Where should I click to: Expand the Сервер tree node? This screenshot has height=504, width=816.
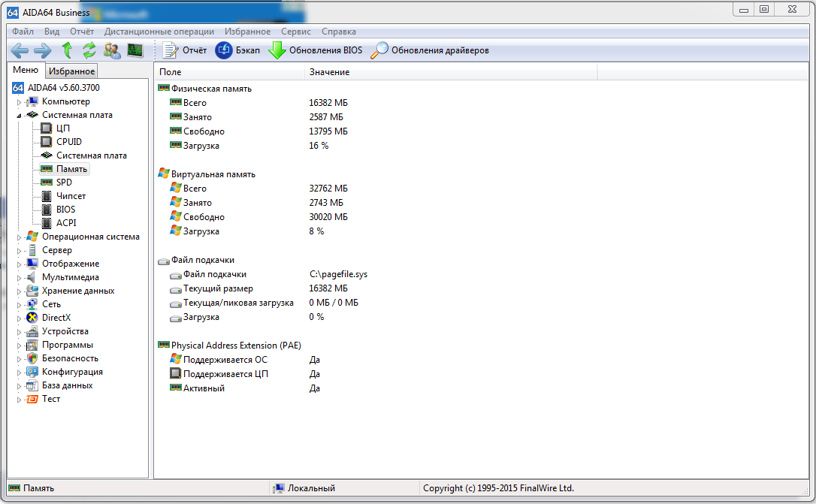(20, 251)
